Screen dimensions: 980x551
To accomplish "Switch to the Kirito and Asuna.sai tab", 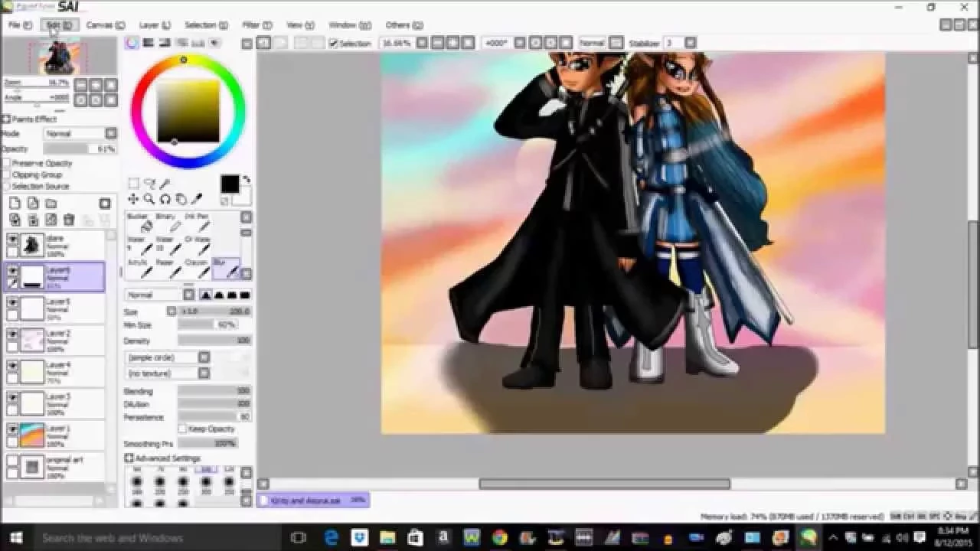I will tap(313, 500).
